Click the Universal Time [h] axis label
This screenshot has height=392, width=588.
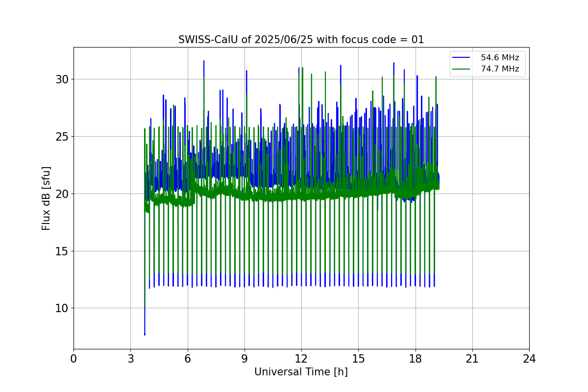point(301,372)
